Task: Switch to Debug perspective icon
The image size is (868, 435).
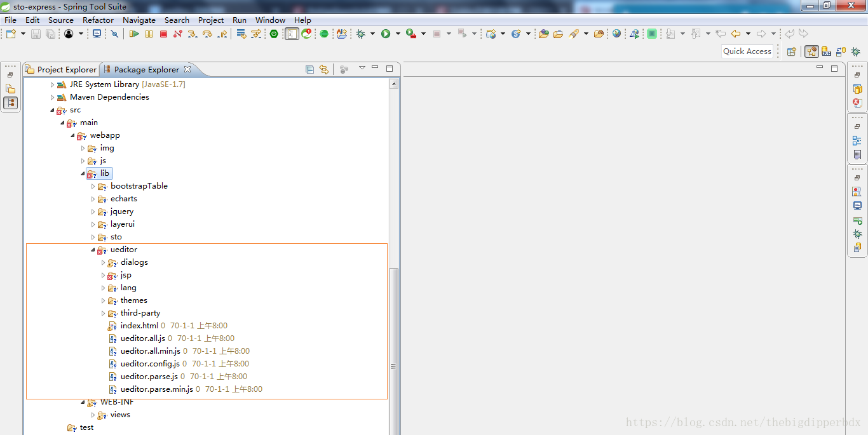Action: point(856,51)
